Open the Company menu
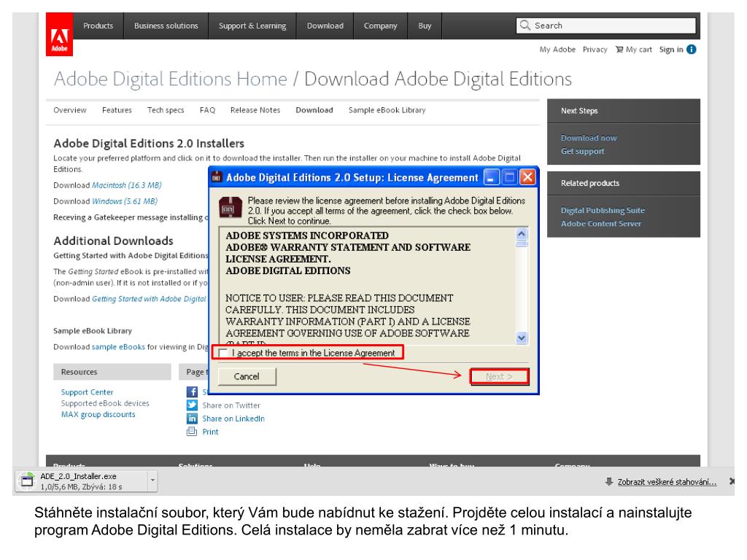Screen dimensions: 747x560 pyautogui.click(x=380, y=26)
